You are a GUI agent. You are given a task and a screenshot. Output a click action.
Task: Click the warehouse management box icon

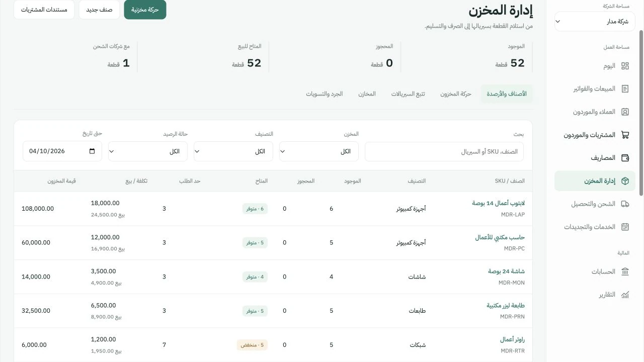point(625,181)
